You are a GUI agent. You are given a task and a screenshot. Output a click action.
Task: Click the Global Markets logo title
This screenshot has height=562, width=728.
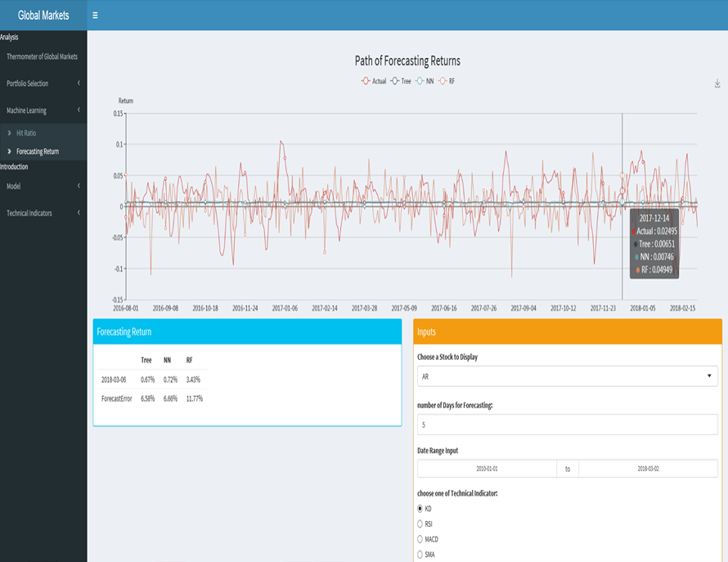(43, 16)
